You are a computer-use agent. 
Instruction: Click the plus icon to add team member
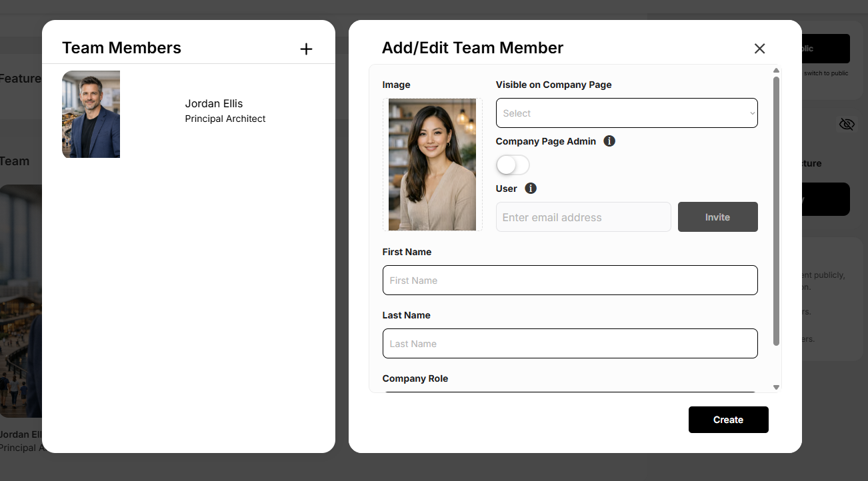[306, 49]
